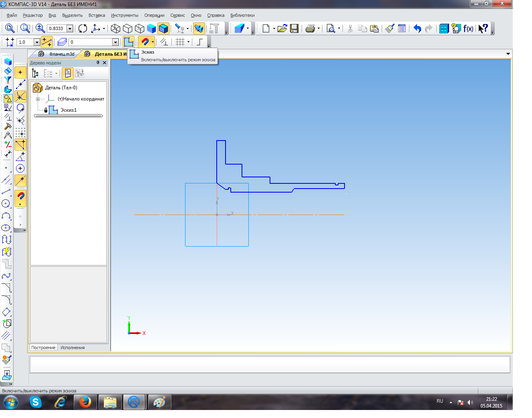Activate the What's This help cursor

pyautogui.click(x=483, y=28)
